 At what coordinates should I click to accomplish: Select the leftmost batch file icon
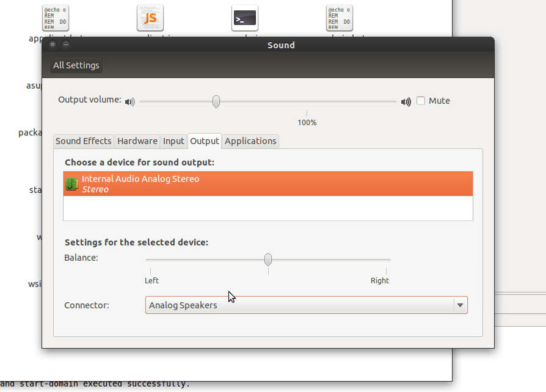(x=56, y=18)
